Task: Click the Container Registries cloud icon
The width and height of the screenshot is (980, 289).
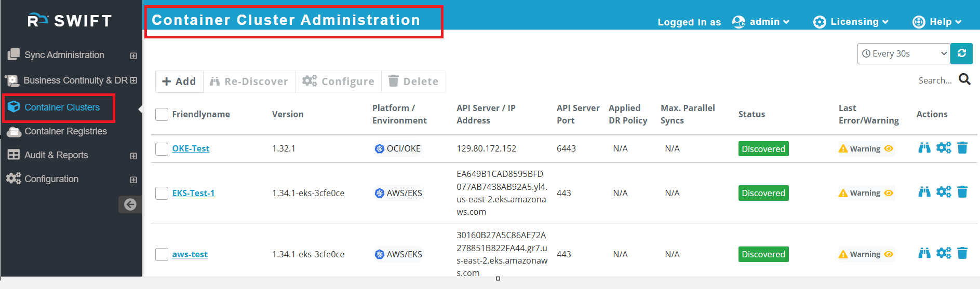Action: tap(14, 132)
